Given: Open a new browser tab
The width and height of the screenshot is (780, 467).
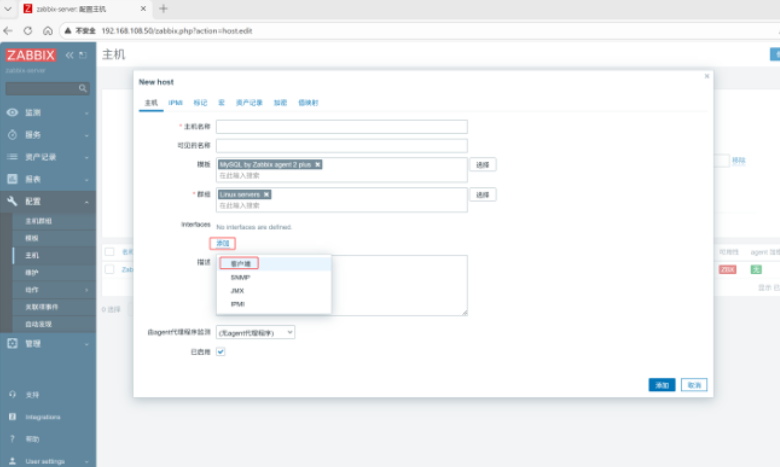Looking at the screenshot, I should click(x=163, y=8).
